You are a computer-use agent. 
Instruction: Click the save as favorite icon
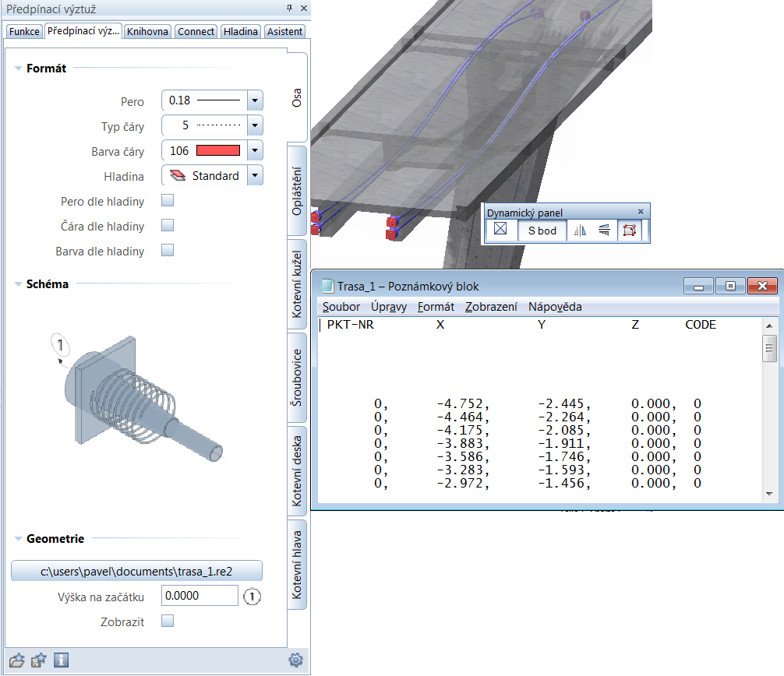(39, 660)
